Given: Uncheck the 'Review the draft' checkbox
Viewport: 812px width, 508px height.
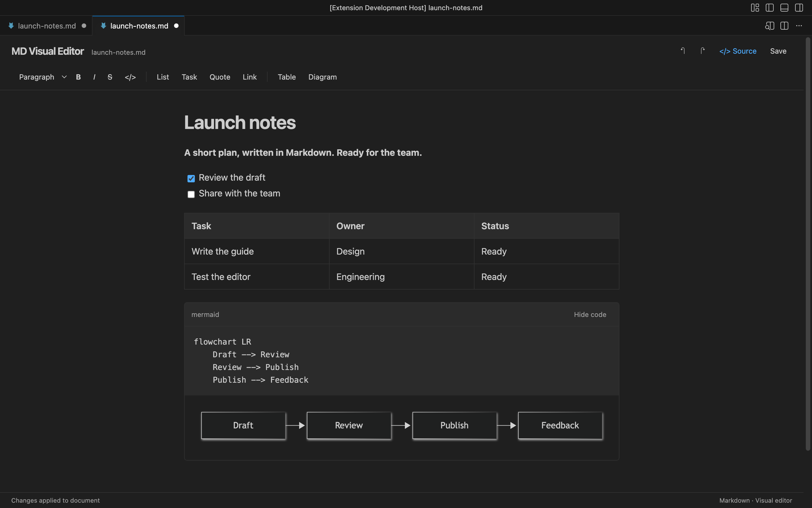Looking at the screenshot, I should (191, 178).
